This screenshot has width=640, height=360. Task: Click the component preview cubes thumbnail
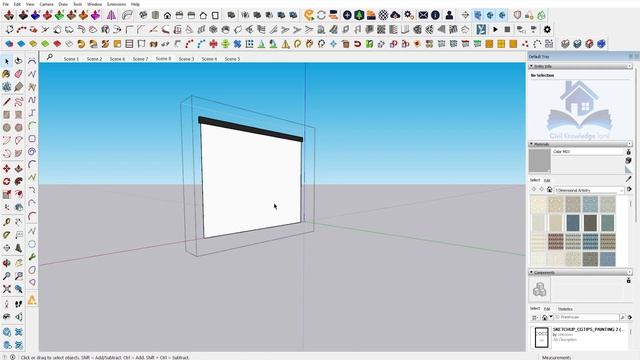click(x=540, y=289)
